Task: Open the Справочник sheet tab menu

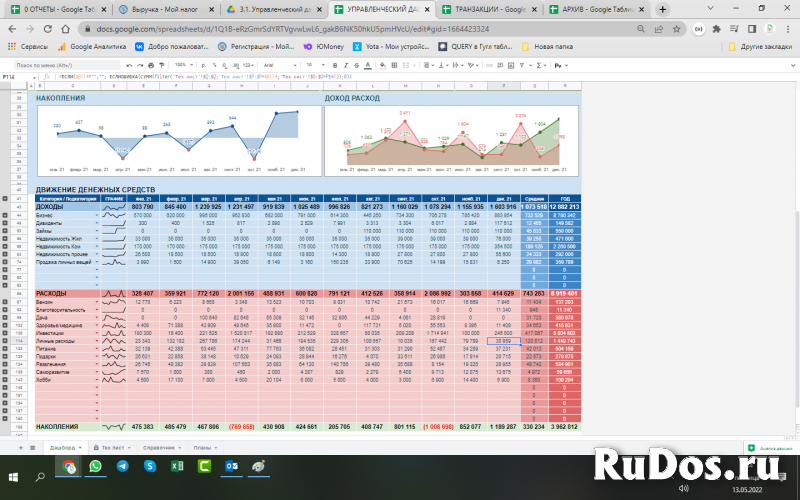Action: (181, 447)
